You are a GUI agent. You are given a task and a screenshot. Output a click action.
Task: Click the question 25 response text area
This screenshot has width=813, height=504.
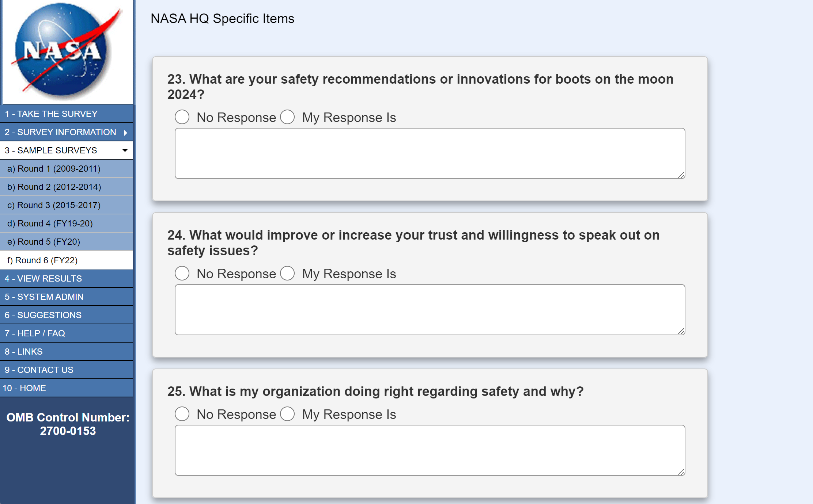click(x=430, y=450)
